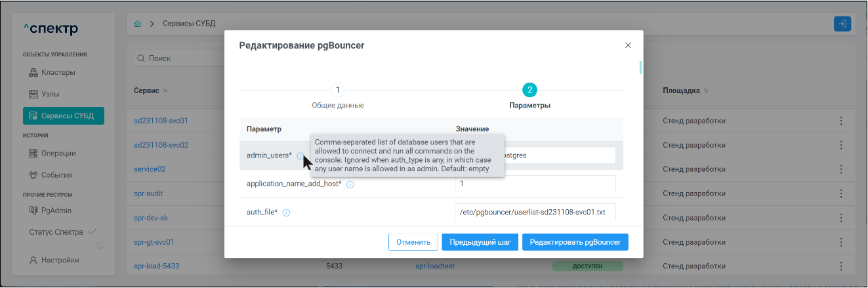Click the logout icon top right
Screen dimensions: 868x288
click(x=842, y=24)
